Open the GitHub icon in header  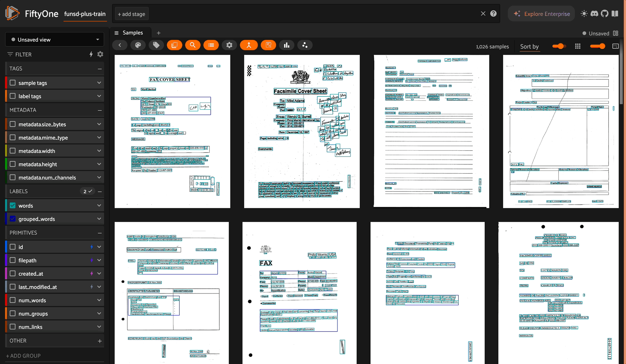605,14
